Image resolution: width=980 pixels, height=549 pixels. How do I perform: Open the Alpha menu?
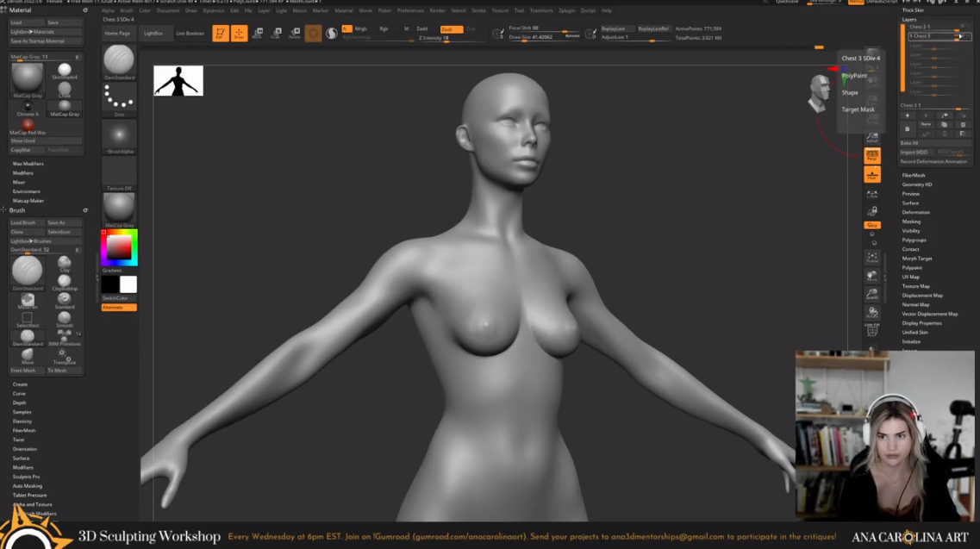[108, 10]
